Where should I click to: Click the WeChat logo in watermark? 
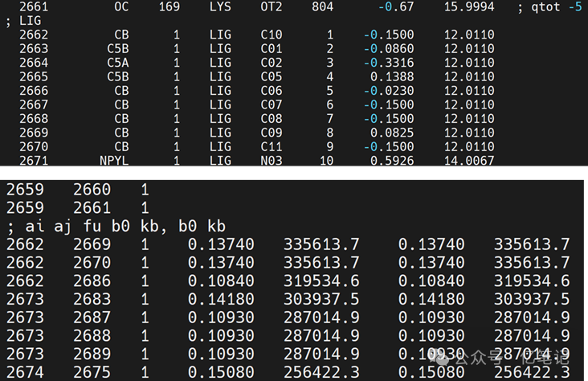[x=440, y=357]
